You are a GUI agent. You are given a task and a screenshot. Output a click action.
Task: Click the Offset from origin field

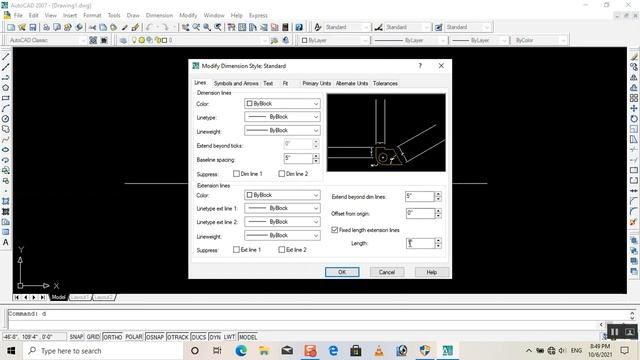pos(420,213)
